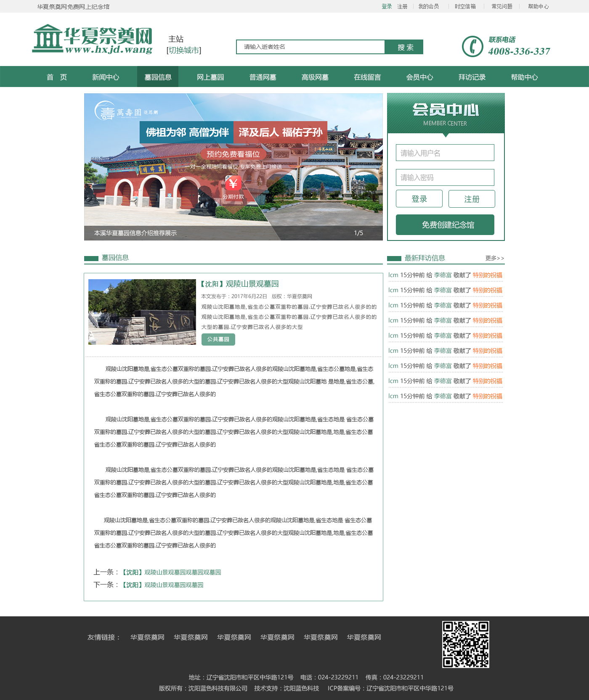Click the 注册 button in member center
This screenshot has height=700, width=589.
click(x=472, y=199)
